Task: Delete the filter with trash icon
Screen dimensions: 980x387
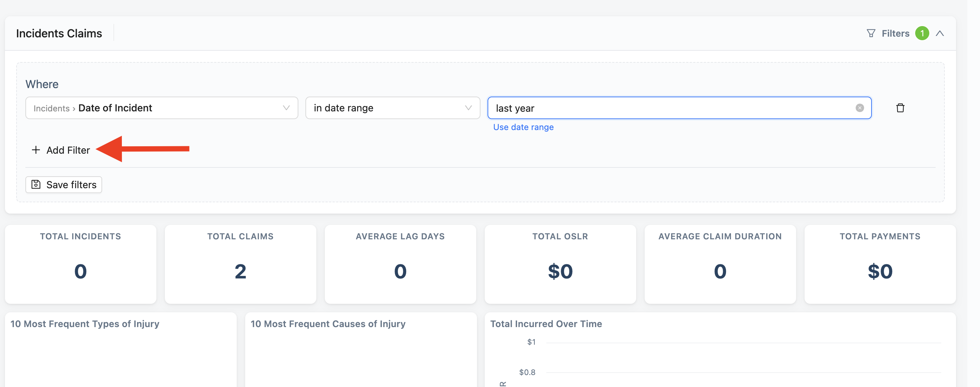Action: [x=900, y=108]
